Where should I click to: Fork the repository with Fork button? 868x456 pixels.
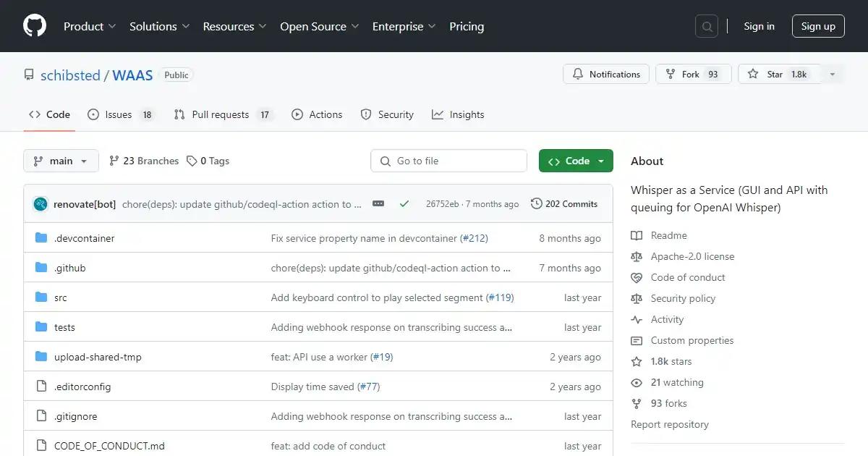pyautogui.click(x=693, y=75)
